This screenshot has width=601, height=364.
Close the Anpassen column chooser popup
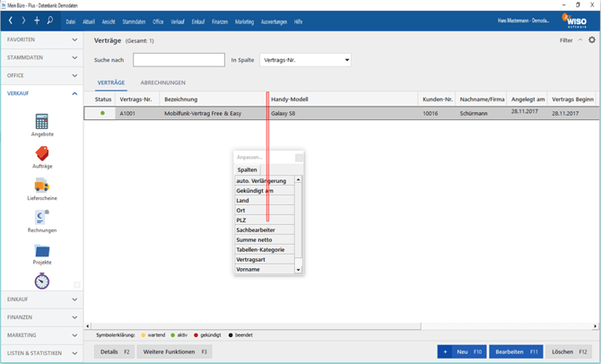(x=300, y=158)
